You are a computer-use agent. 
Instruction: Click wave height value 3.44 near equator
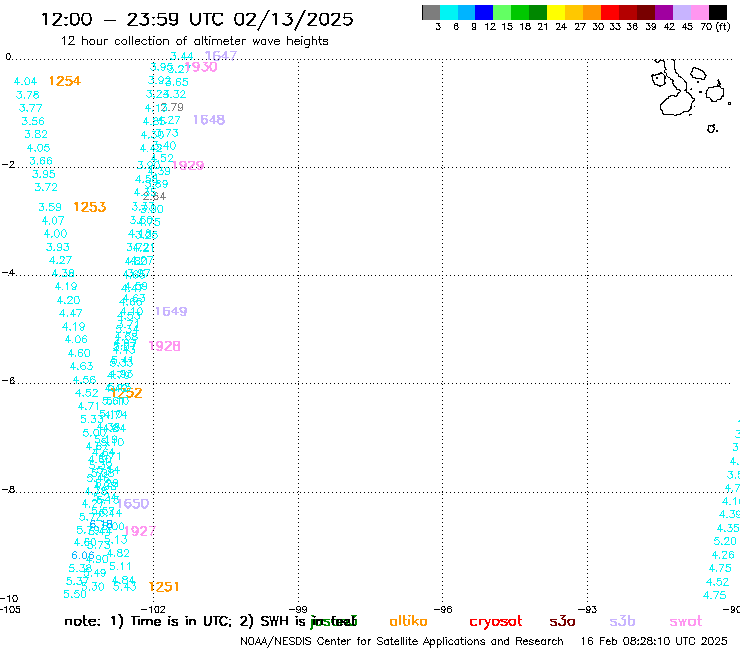182,56
